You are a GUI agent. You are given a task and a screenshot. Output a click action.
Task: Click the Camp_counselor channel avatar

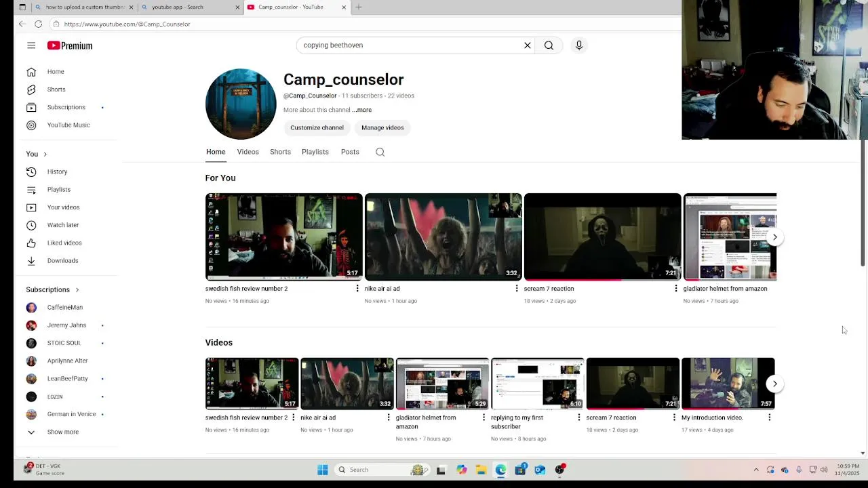click(x=241, y=104)
